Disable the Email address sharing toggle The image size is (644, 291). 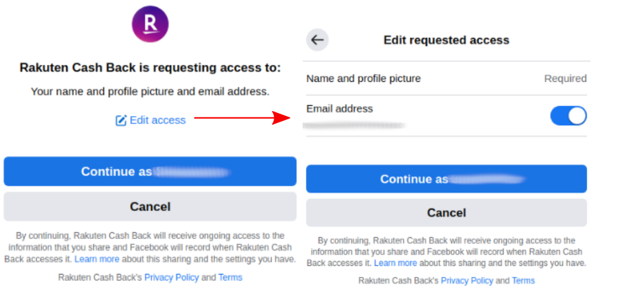click(568, 116)
